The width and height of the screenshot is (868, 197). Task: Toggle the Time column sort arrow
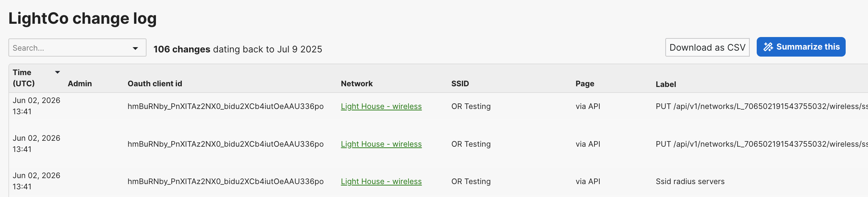click(58, 72)
